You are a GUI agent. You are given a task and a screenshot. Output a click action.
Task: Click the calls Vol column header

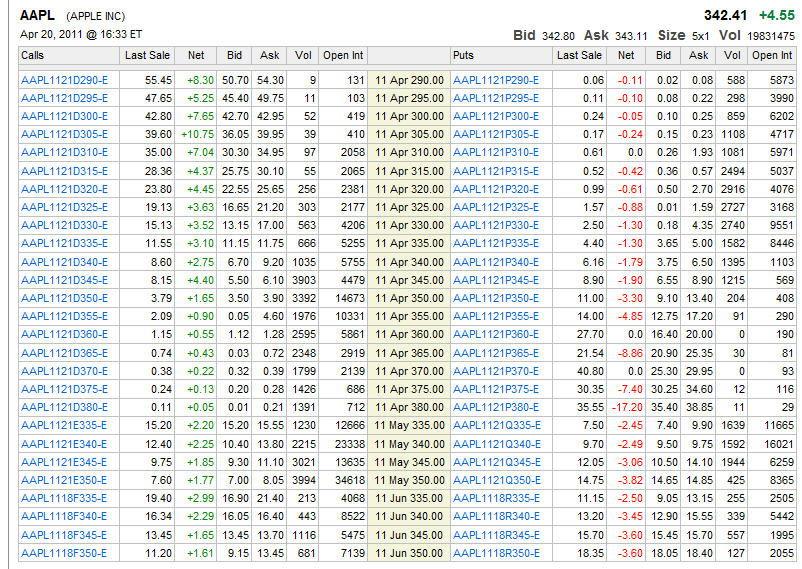click(x=304, y=55)
